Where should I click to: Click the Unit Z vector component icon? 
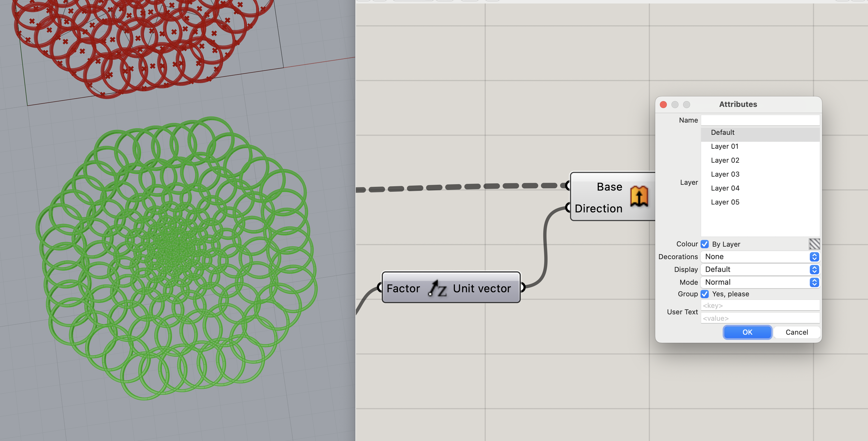pyautogui.click(x=437, y=288)
